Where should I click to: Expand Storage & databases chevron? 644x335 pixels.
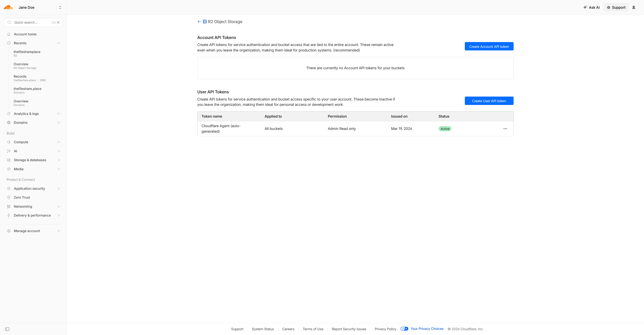[59, 160]
